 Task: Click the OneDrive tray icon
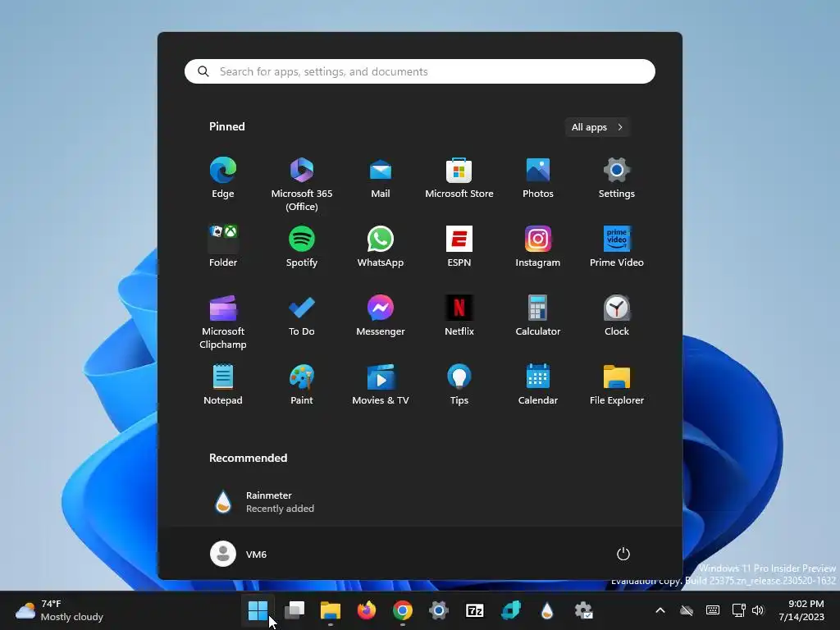click(687, 610)
